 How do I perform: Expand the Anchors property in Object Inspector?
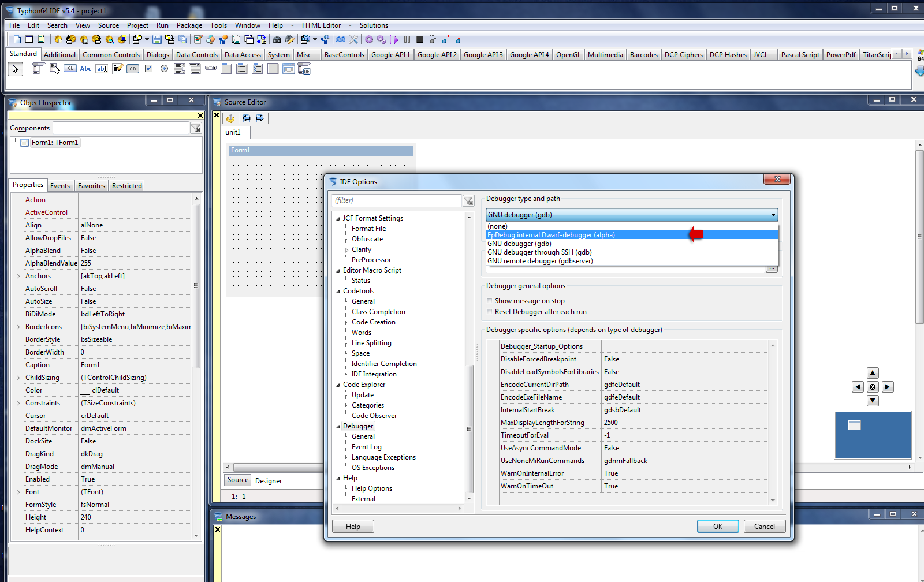click(18, 276)
